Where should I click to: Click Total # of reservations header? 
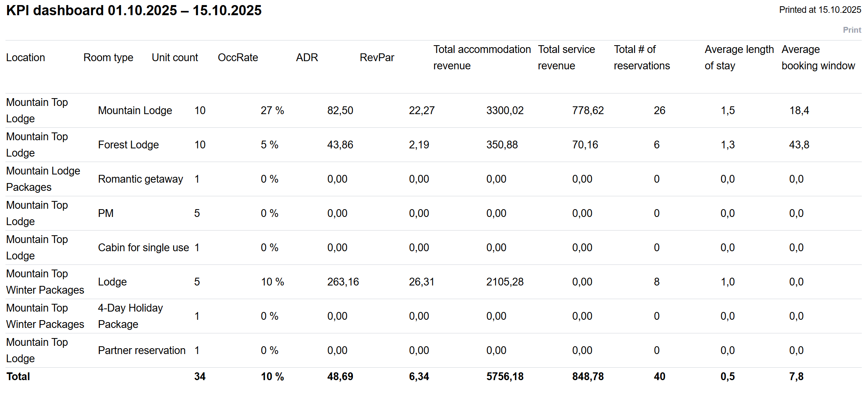642,58
